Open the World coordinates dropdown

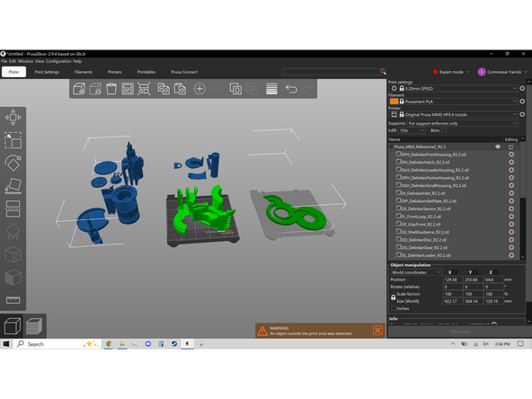pos(415,272)
